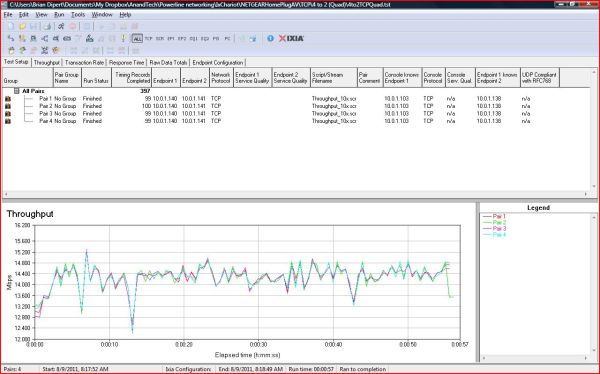The height and width of the screenshot is (374, 600).
Task: Toggle the EP1 grouping button
Action: (171, 38)
